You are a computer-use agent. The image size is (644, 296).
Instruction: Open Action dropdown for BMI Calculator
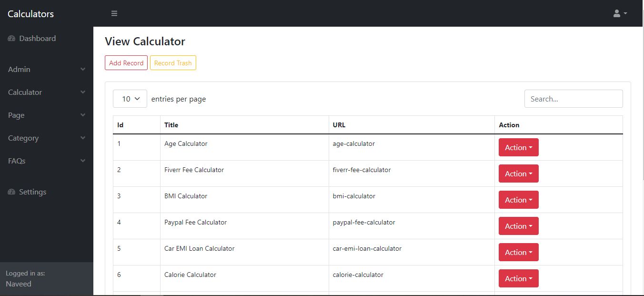(518, 200)
